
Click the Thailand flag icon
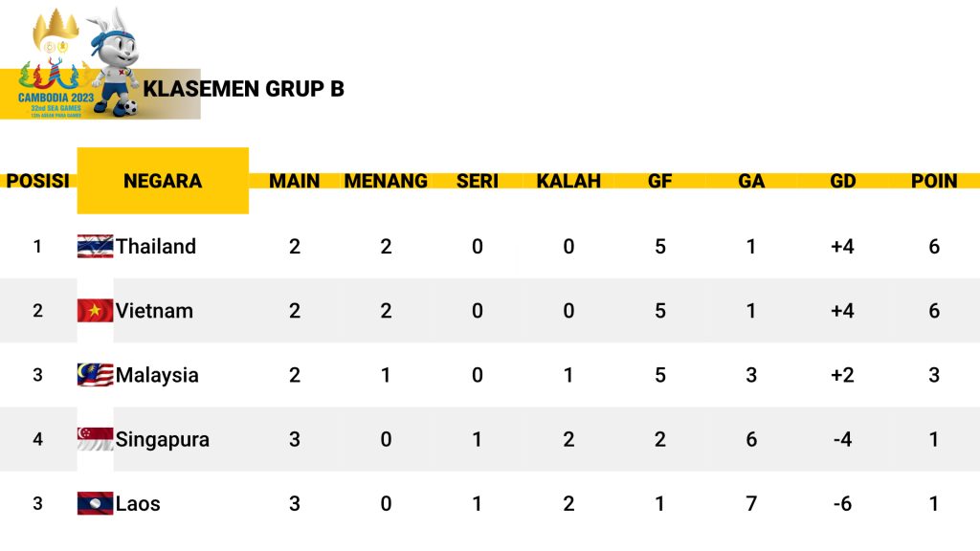point(95,246)
